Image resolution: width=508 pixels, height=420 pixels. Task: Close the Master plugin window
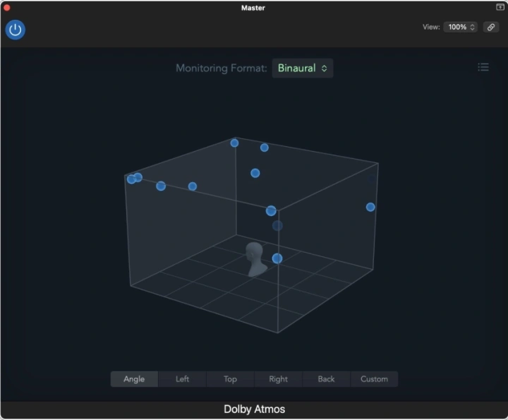tap(8, 8)
